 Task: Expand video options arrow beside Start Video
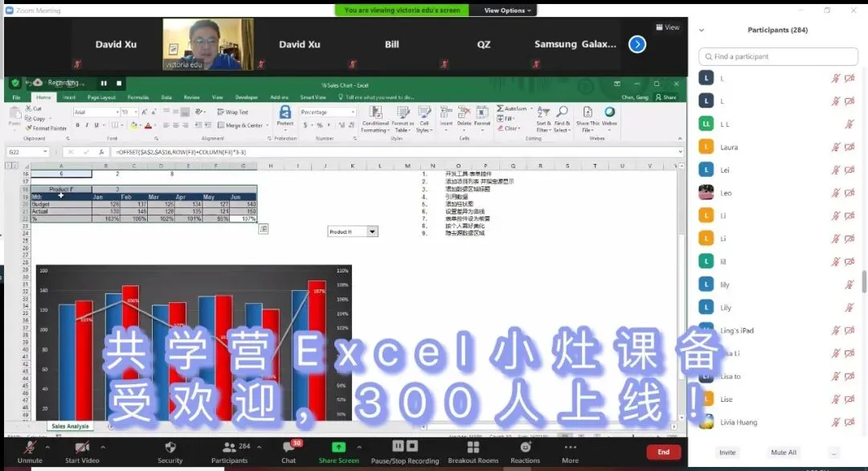pyautogui.click(x=103, y=447)
